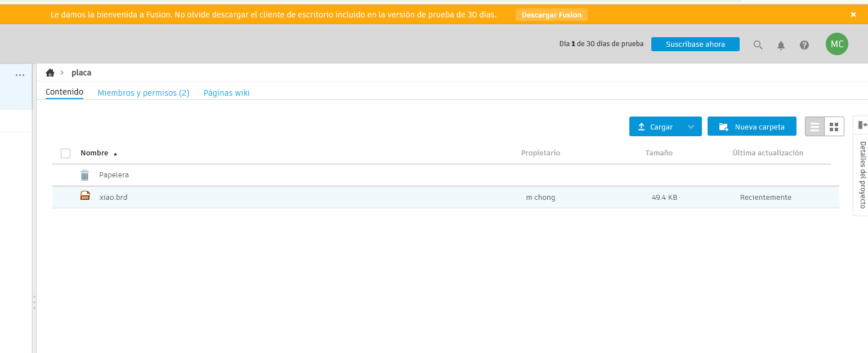Screen dimensions: 868x353
Task: Dismiss the orange welcome banner
Action: pyautogui.click(x=853, y=15)
